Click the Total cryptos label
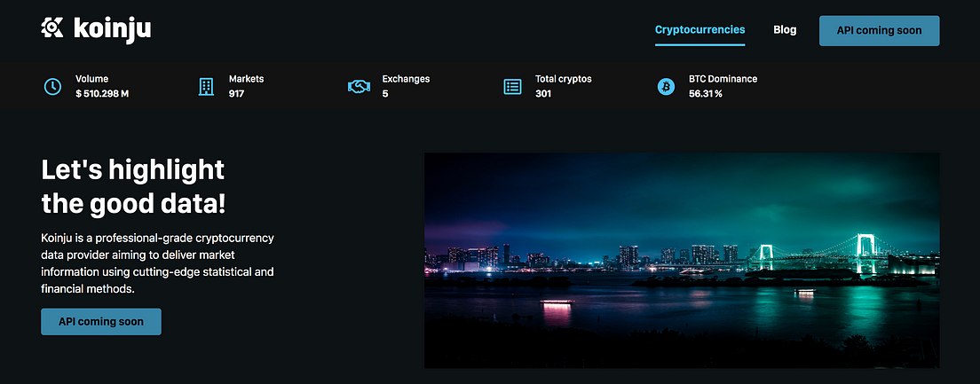Image resolution: width=980 pixels, height=384 pixels. point(563,79)
